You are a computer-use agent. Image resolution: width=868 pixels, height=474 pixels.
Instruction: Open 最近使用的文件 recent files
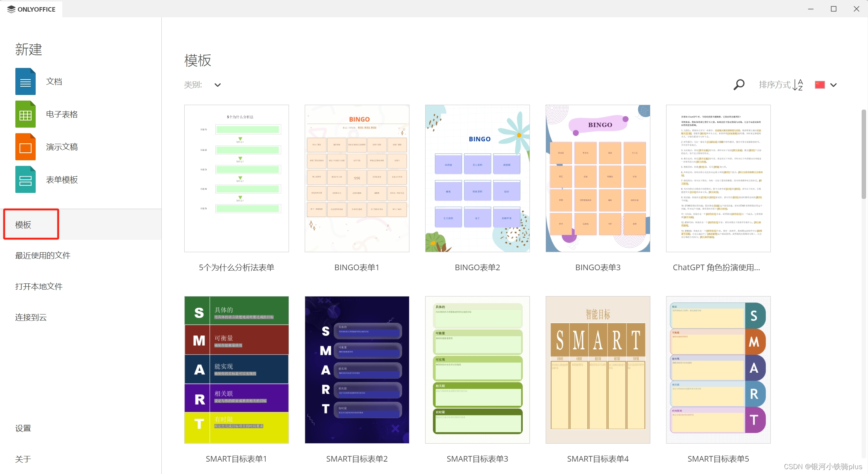click(x=43, y=256)
